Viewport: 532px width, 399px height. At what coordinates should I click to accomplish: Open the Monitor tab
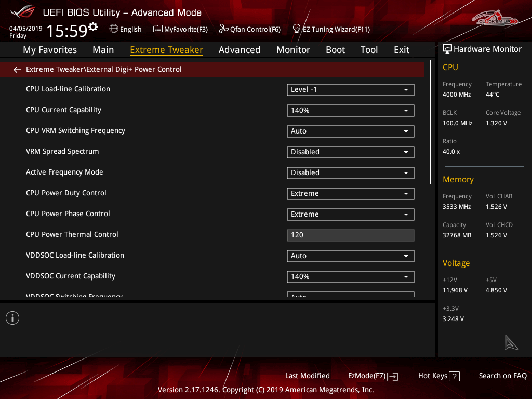[x=293, y=50]
